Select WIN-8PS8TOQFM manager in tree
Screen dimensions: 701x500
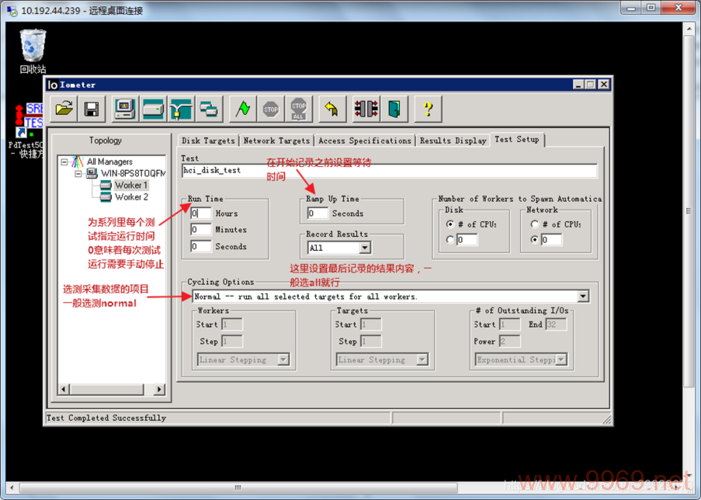[x=133, y=173]
